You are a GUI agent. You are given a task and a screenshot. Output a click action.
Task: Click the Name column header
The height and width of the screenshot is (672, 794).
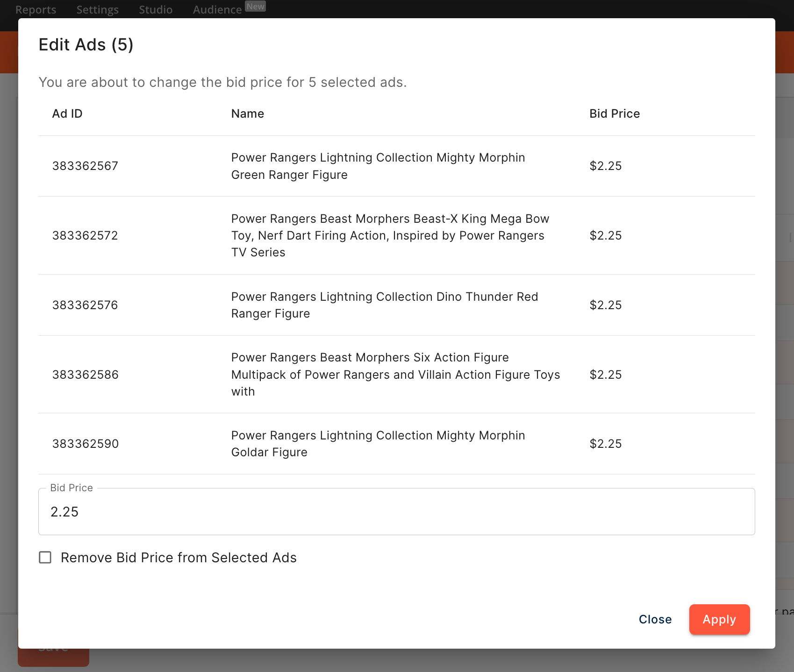248,113
